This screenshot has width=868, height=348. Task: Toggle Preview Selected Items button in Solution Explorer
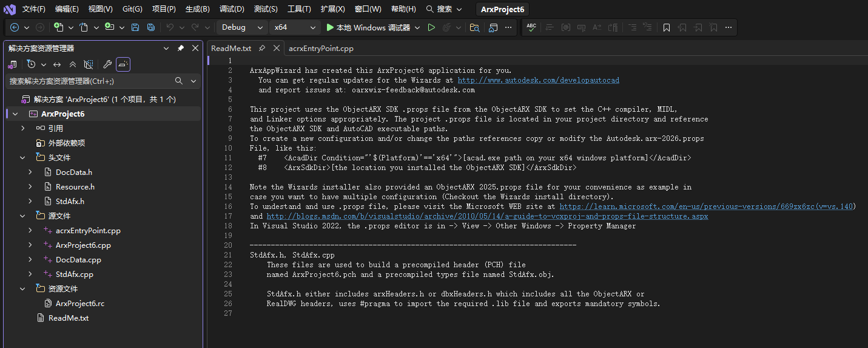[123, 64]
